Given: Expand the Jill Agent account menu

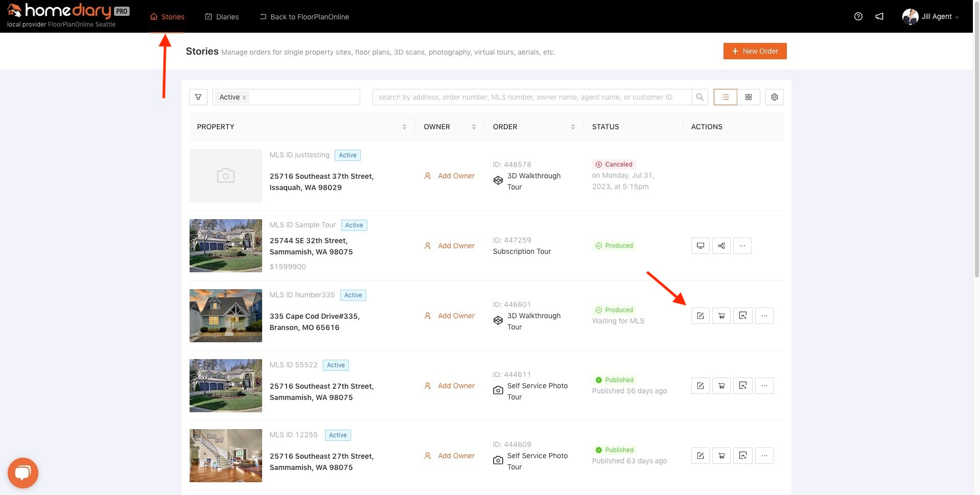Looking at the screenshot, I should tap(930, 16).
